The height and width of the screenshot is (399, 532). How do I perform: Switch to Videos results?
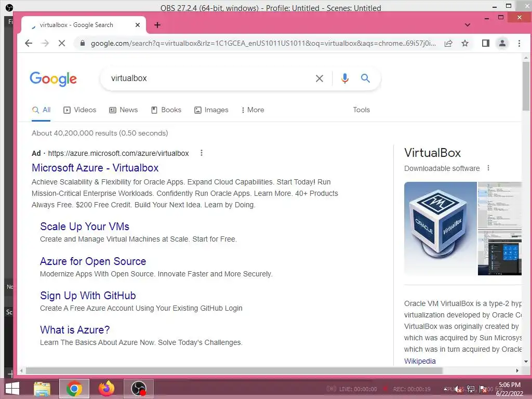[x=79, y=110]
